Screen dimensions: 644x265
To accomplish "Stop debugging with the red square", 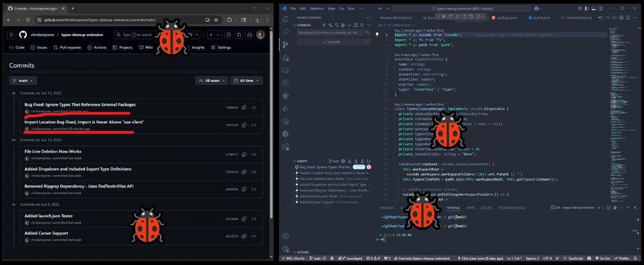I will click(x=478, y=17).
